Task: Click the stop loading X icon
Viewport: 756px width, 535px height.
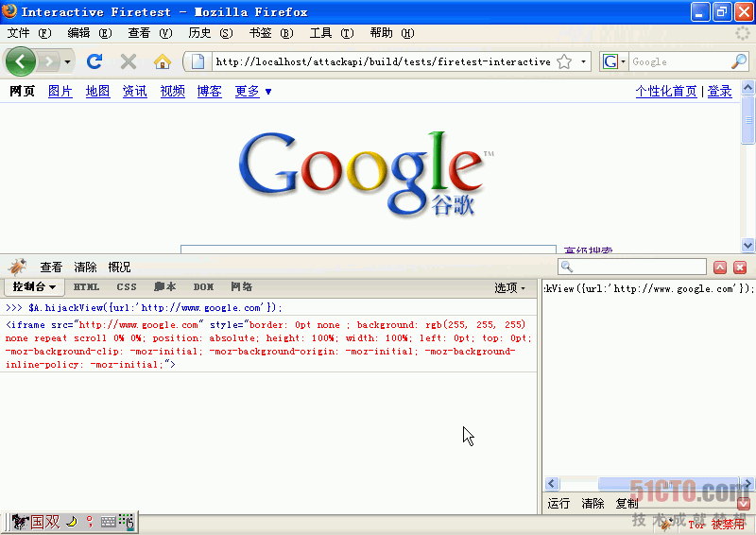Action: click(129, 61)
